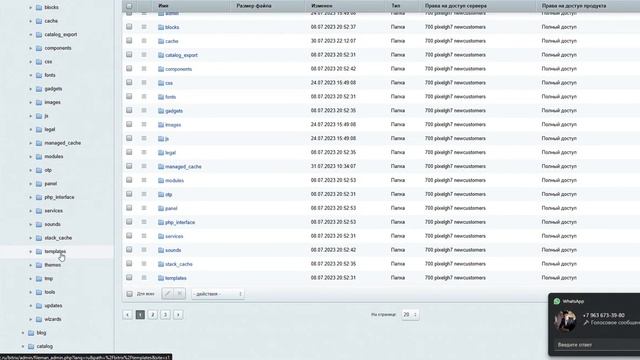
Task: Open the managed_cache folder link in table
Action: [x=183, y=167]
